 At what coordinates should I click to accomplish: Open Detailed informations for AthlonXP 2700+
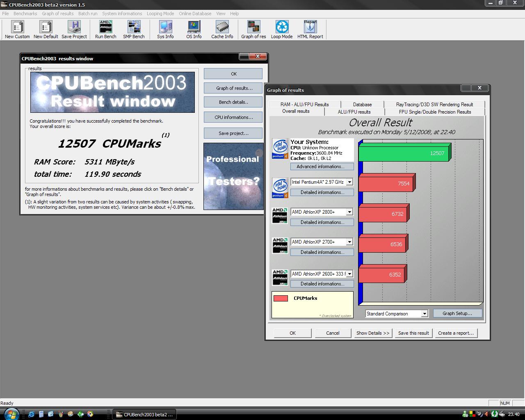click(322, 252)
